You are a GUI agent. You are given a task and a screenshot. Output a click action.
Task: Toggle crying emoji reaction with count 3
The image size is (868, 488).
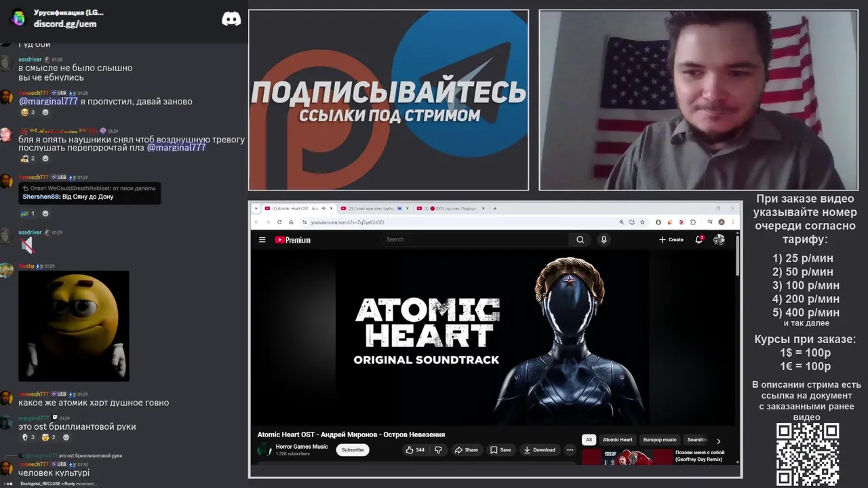coord(28,113)
